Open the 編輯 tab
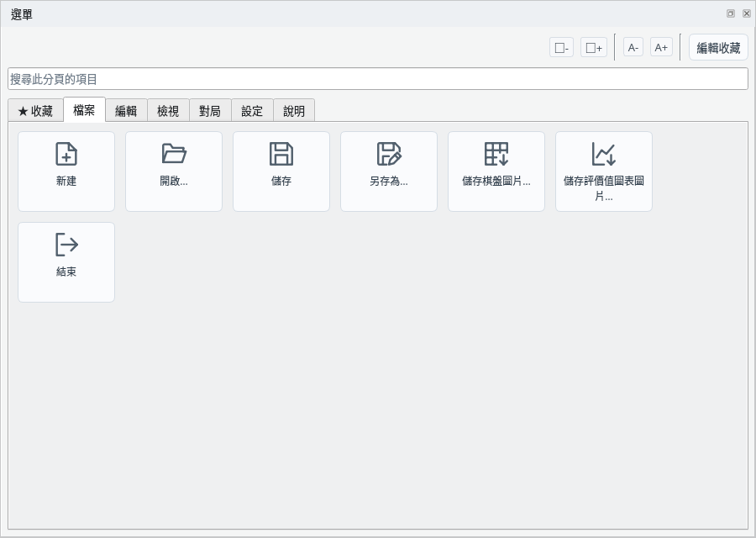756x538 pixels. [x=126, y=111]
